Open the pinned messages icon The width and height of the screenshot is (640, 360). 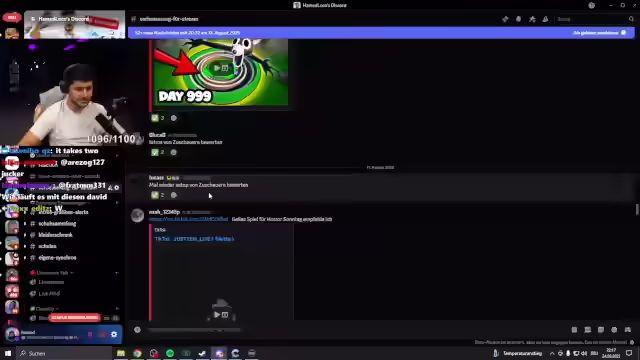coord(532,19)
